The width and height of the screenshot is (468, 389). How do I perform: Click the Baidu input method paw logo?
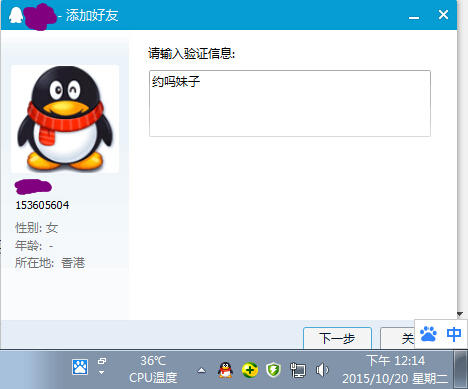click(428, 334)
